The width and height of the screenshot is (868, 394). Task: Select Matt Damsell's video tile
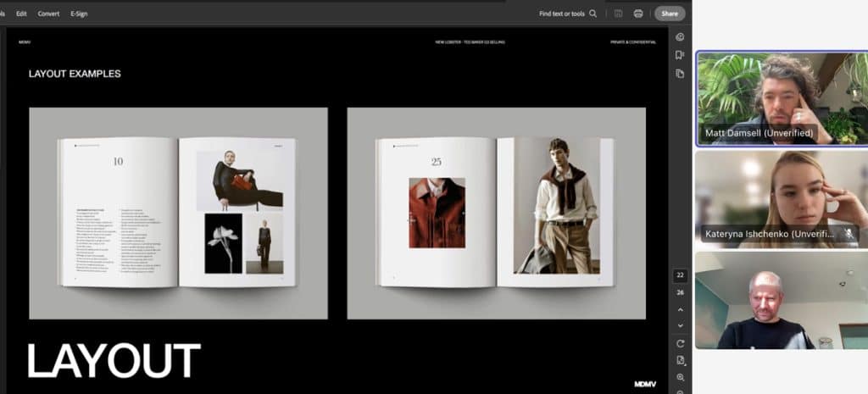click(x=781, y=98)
